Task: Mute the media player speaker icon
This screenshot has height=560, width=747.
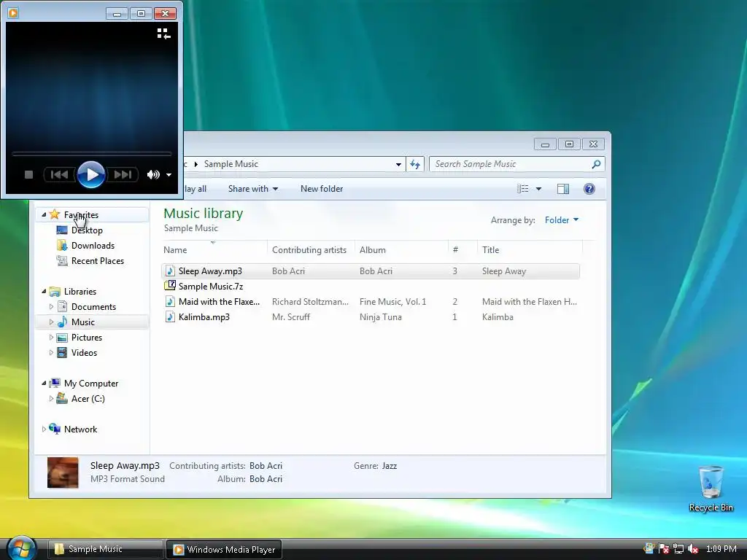Action: (153, 175)
